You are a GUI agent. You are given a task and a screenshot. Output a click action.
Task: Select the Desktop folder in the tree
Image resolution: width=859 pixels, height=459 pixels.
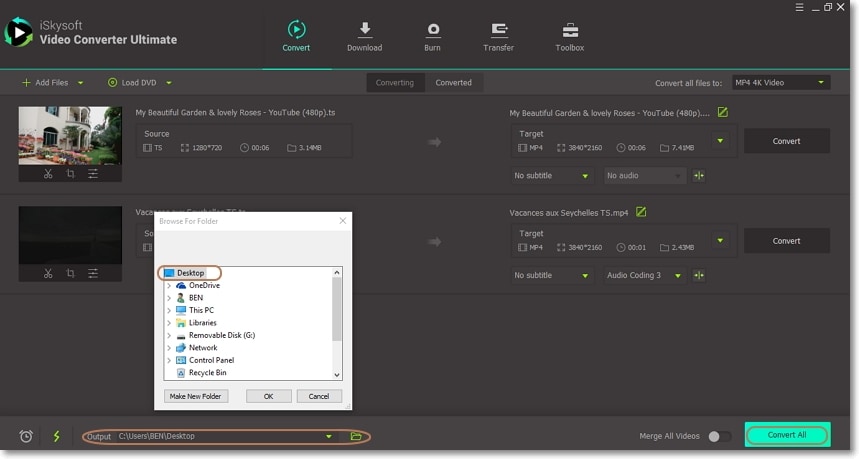pos(190,273)
